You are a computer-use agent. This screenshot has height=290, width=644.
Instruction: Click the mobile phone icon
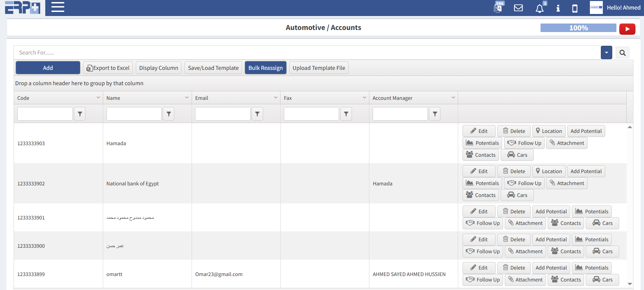(x=575, y=8)
